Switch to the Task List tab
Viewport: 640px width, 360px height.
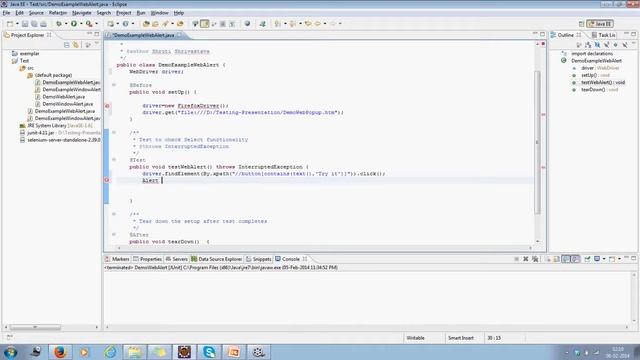(x=604, y=35)
